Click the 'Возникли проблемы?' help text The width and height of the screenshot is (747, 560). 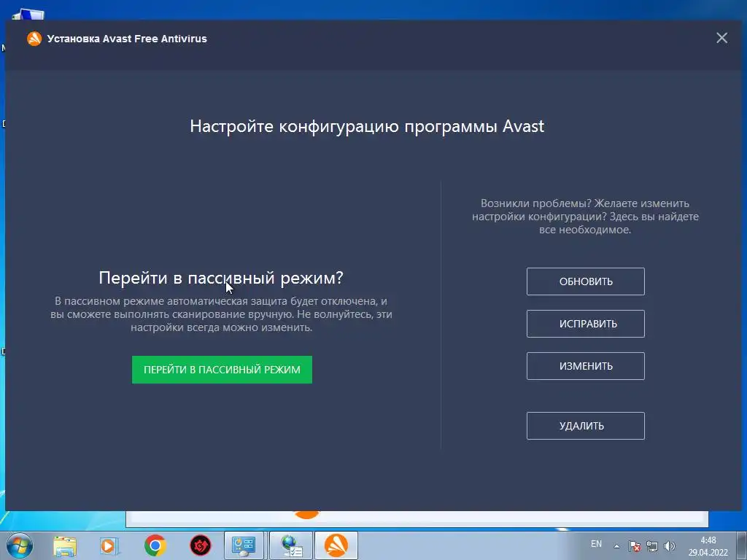pyautogui.click(x=585, y=216)
